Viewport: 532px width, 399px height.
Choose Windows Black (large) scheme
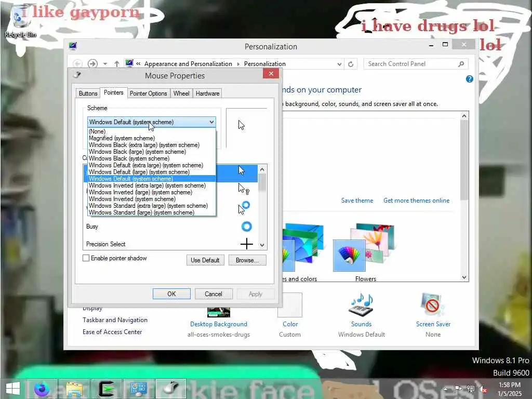[152, 152]
